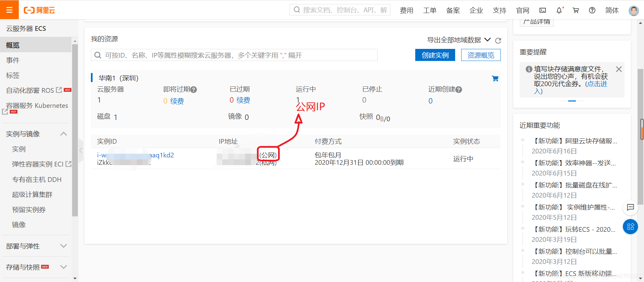Open the notifications bell
Viewport: 644px width, 282px height.
[559, 10]
